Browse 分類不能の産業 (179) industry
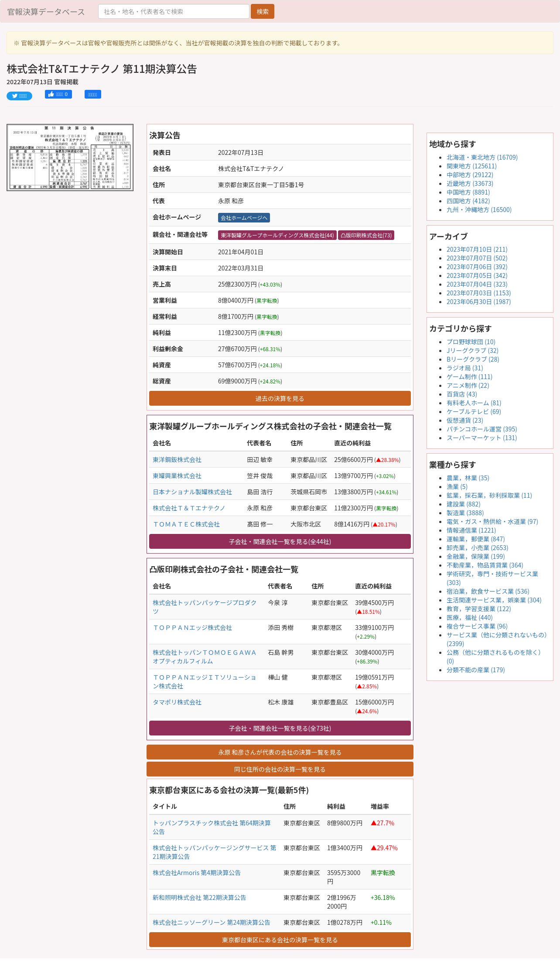 coord(475,670)
